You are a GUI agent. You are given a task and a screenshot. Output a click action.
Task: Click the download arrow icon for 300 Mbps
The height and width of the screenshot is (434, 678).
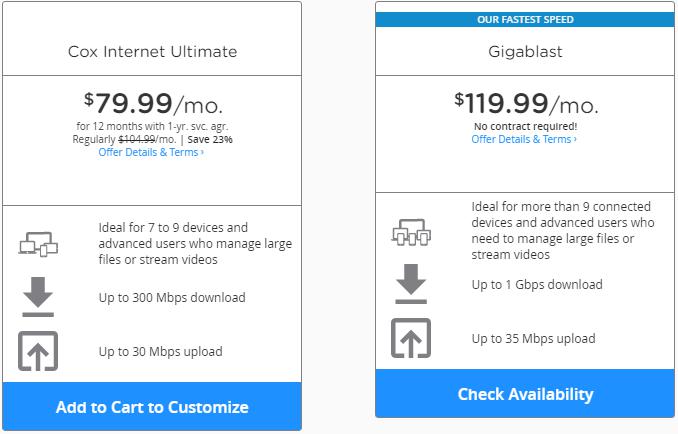click(38, 297)
